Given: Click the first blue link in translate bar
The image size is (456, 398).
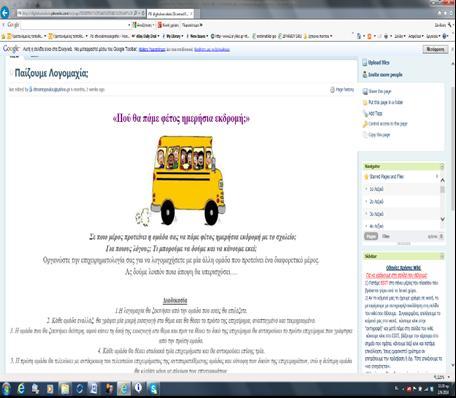Looking at the screenshot, I should 152,49.
